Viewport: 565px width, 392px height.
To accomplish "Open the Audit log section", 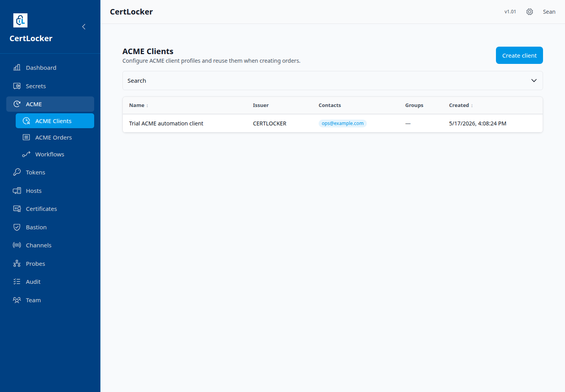I will pos(50,281).
